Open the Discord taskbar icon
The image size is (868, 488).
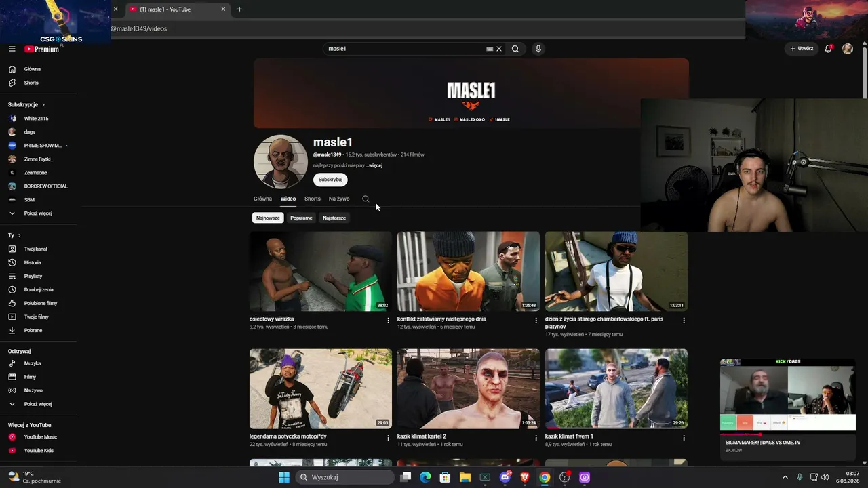(505, 477)
